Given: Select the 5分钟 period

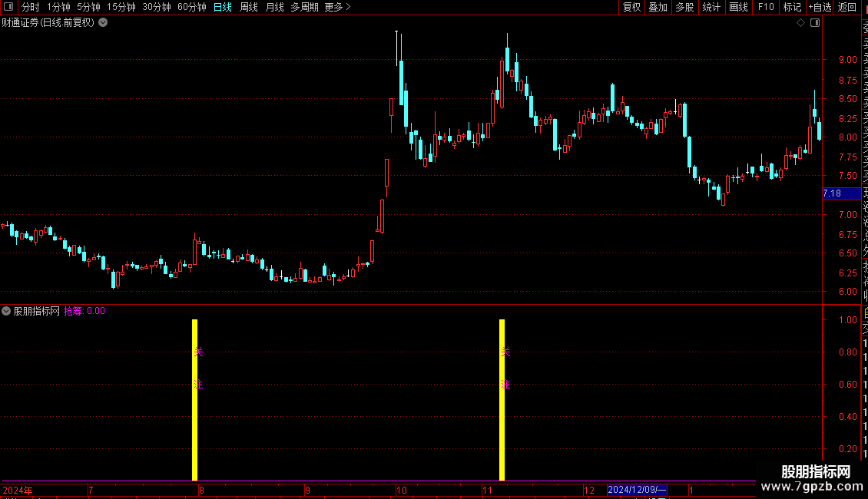Looking at the screenshot, I should (88, 7).
